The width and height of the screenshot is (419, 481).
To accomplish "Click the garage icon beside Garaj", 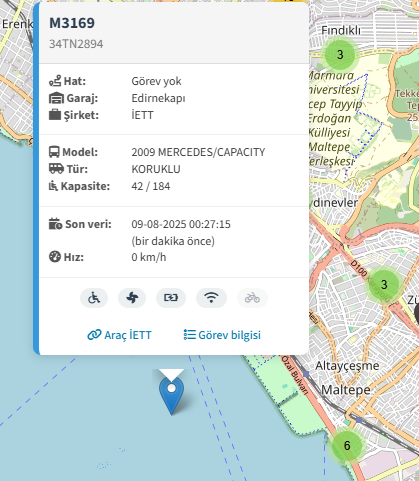I will pos(56,98).
